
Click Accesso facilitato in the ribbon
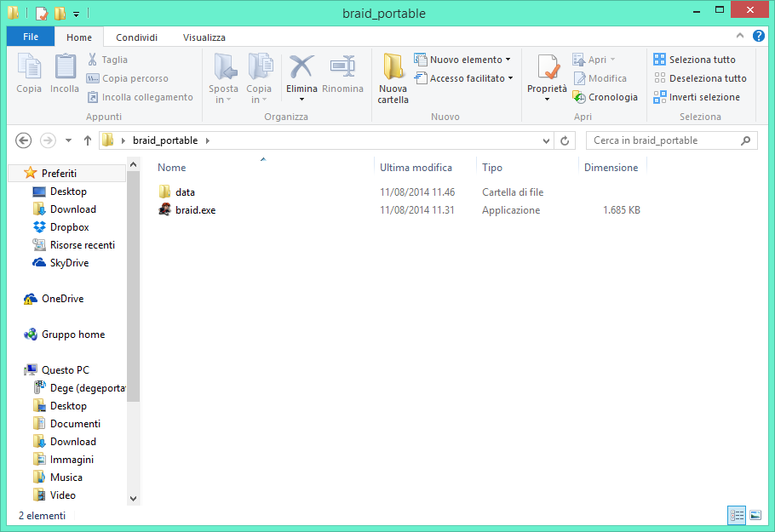click(462, 77)
